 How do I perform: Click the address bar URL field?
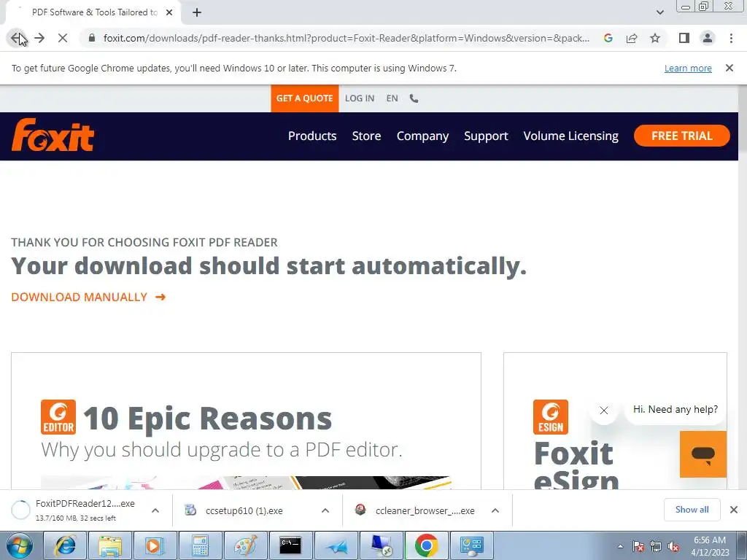point(347,38)
